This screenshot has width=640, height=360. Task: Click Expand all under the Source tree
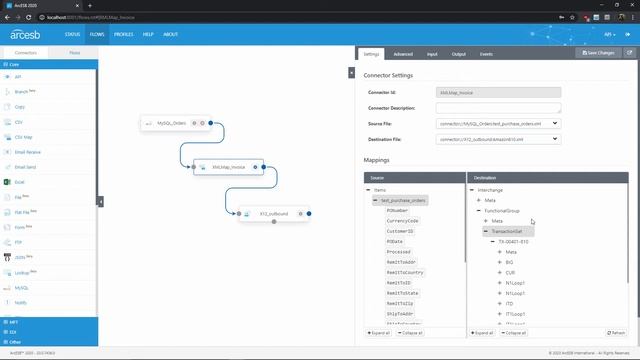tap(379, 333)
